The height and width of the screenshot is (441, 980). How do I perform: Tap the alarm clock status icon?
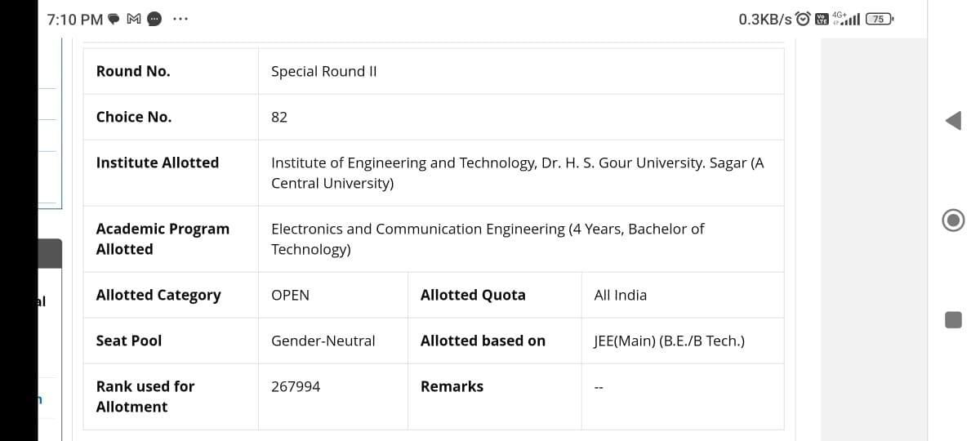pos(803,19)
